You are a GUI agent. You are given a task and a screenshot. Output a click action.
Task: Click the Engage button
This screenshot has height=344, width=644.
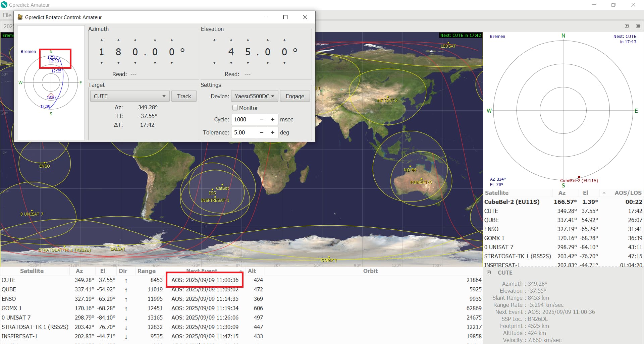tap(294, 96)
